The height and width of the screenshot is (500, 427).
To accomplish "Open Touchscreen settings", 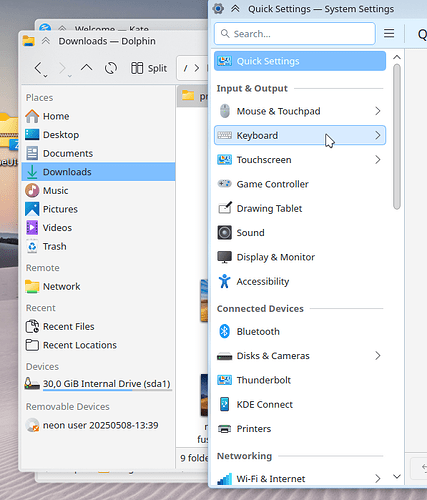I will [300, 160].
